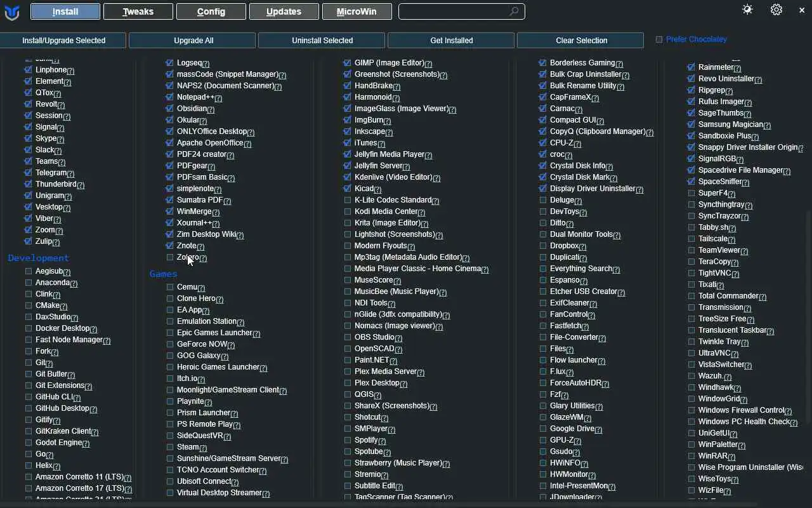Image resolution: width=812 pixels, height=508 pixels.
Task: Go to the Updates tab
Action: tap(284, 11)
